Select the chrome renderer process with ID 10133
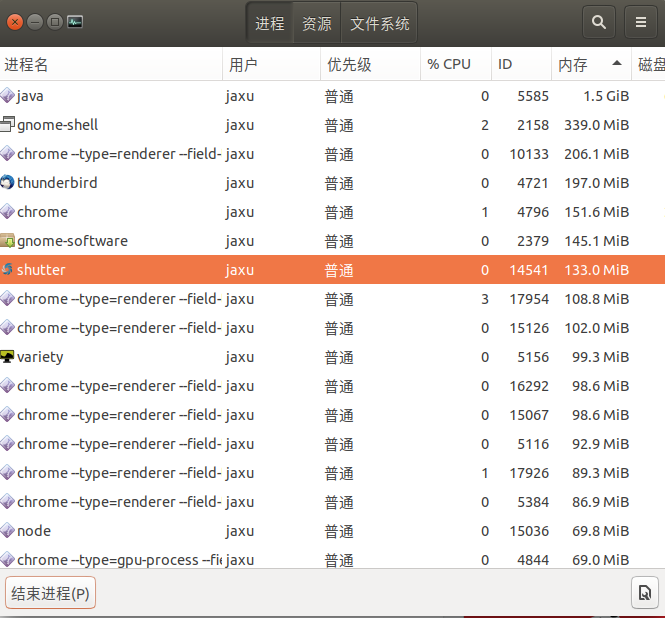This screenshot has width=665, height=618. (x=300, y=154)
